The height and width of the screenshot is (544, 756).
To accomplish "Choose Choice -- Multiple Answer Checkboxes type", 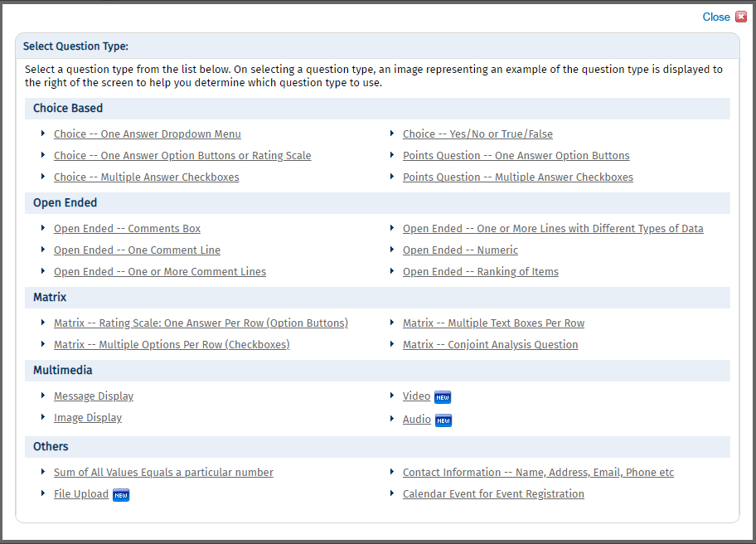I will [x=147, y=177].
